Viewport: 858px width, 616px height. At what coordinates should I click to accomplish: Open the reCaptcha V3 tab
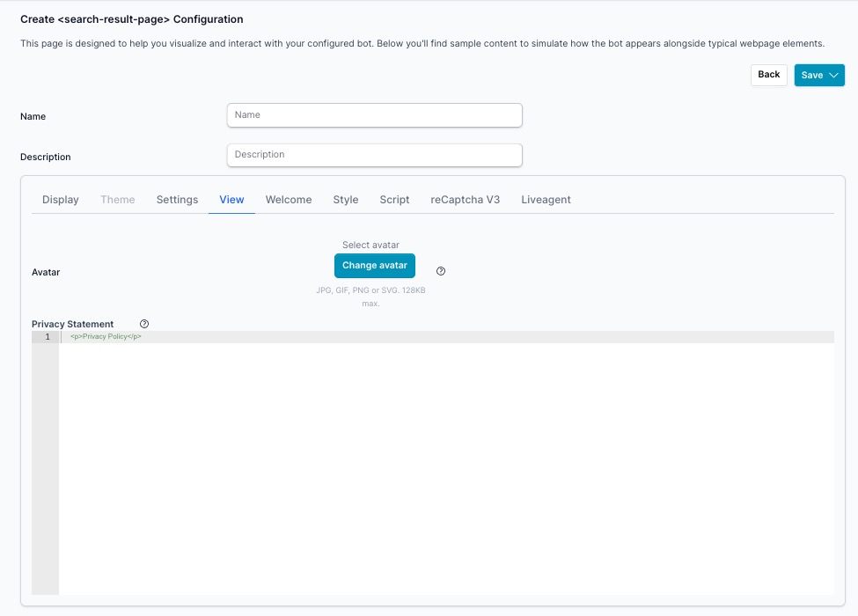(466, 200)
